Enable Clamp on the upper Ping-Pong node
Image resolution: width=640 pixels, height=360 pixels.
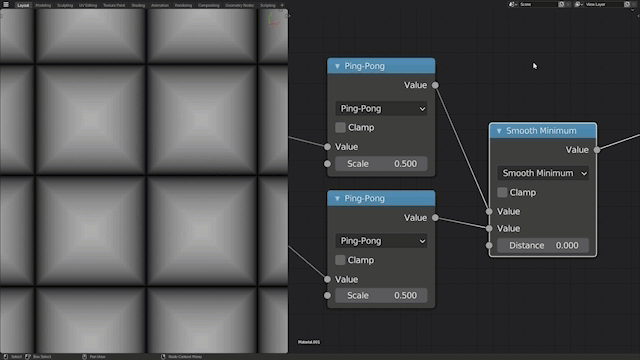340,127
